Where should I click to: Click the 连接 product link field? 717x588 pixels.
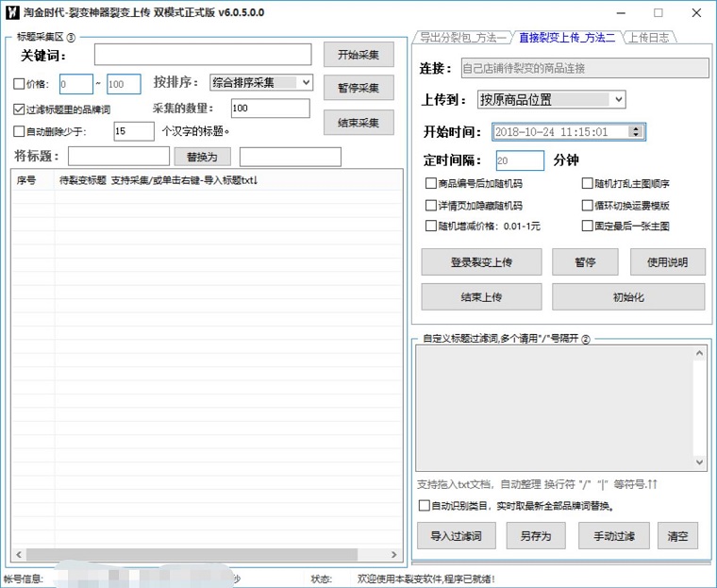(x=585, y=68)
